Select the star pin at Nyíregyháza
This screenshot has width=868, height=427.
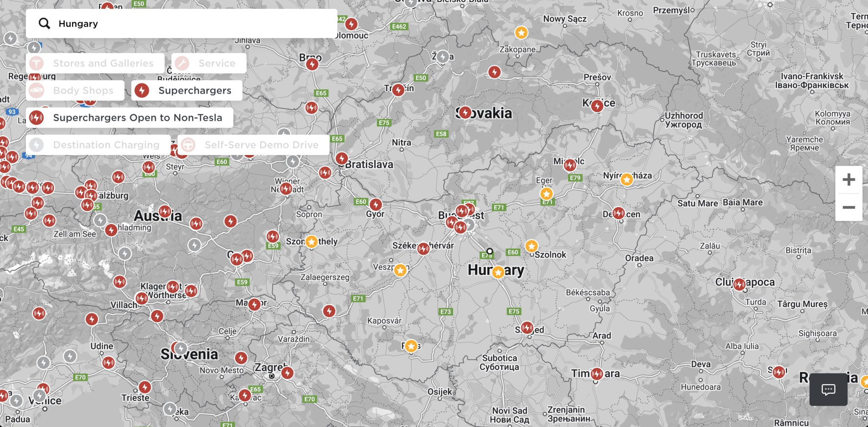pos(626,179)
